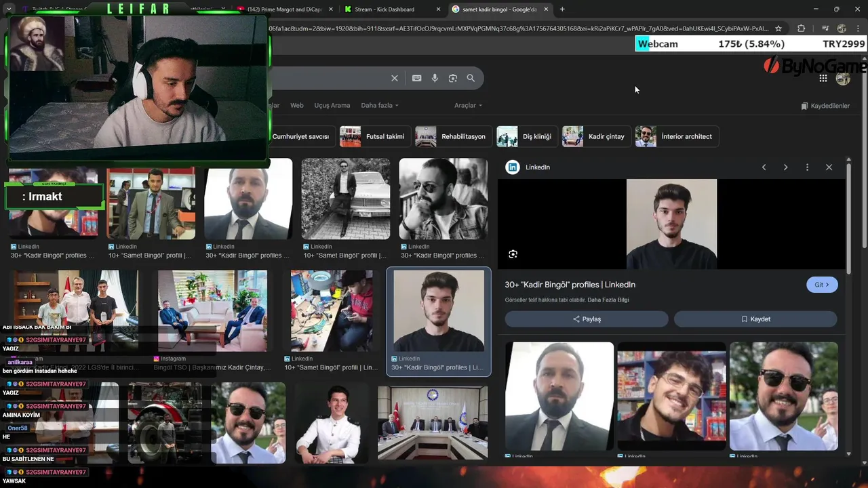The width and height of the screenshot is (868, 488).
Task: Switch to the Prime Margot and DiCaprio tab
Action: click(x=283, y=9)
